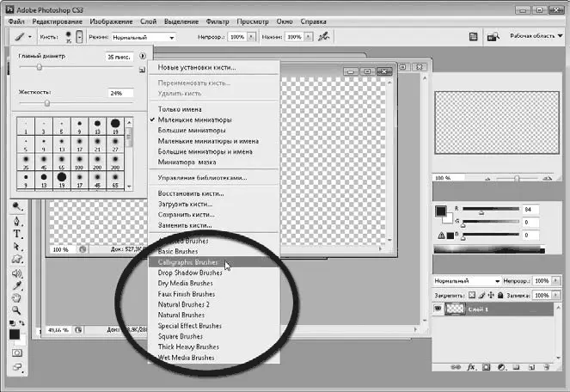Image resolution: width=570 pixels, height=392 pixels.
Task: Select the Audio Annotation speaker tool
Action: (x=16, y=273)
